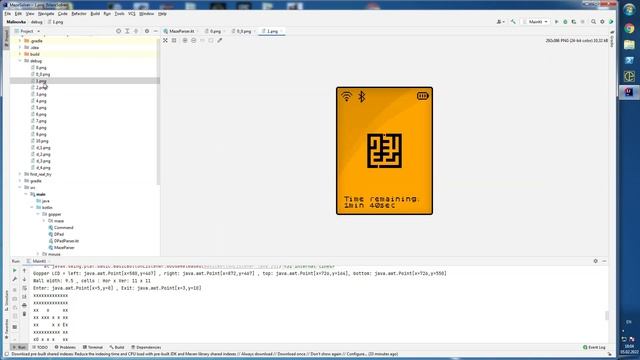Toggle Favorites side panel button

pos(6,329)
